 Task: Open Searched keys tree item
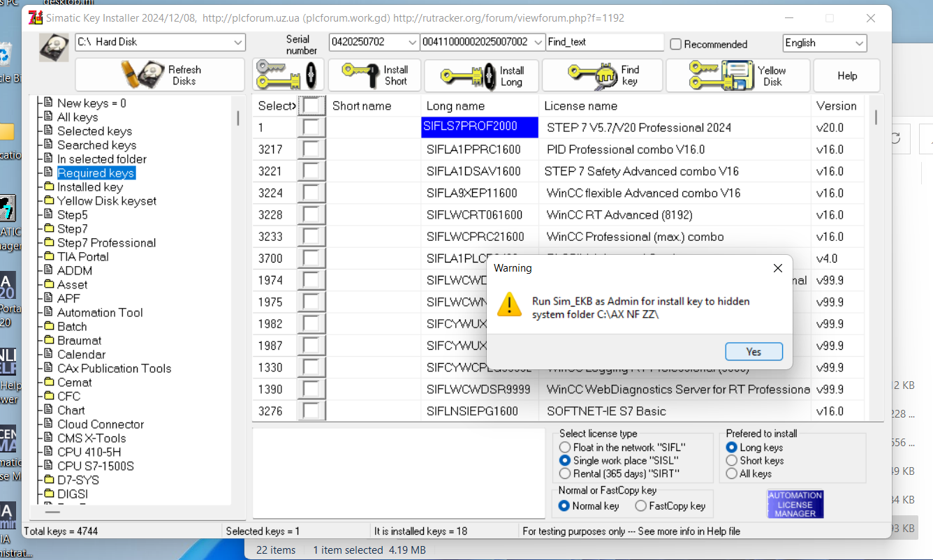(96, 145)
